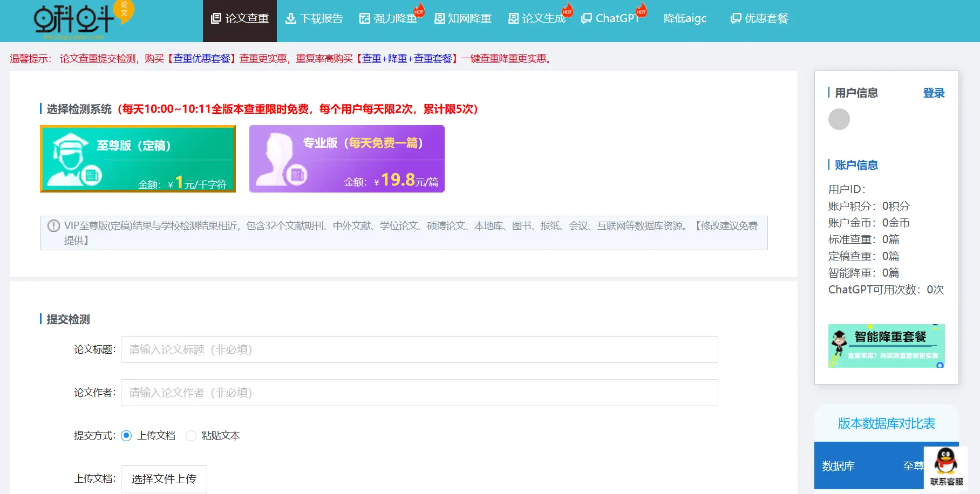
Task: Select the 专业版 daily free card
Action: [x=346, y=159]
